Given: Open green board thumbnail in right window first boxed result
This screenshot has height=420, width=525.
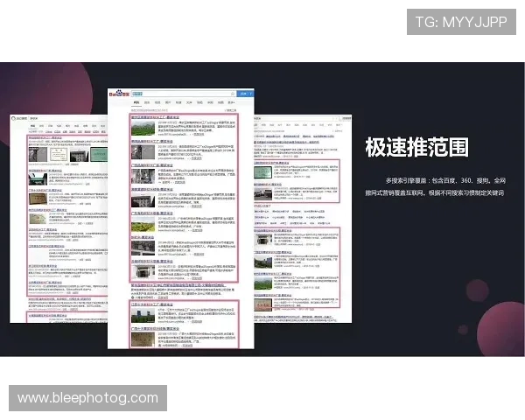Looking at the screenshot, I should (262, 172).
